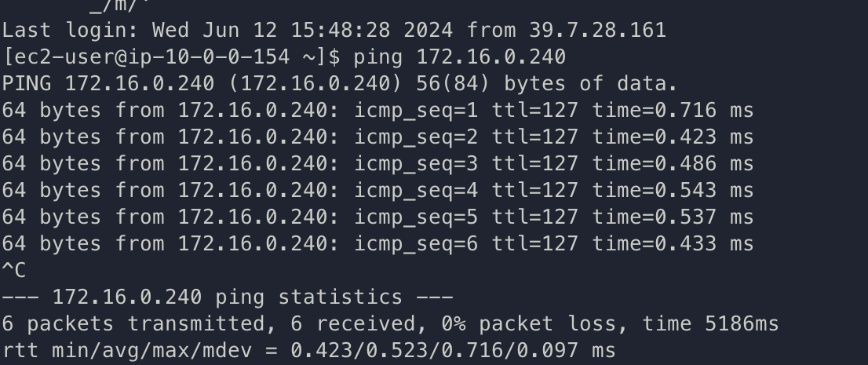868x365 pixels.
Task: Click the total time 5186ms text
Action: [710, 323]
